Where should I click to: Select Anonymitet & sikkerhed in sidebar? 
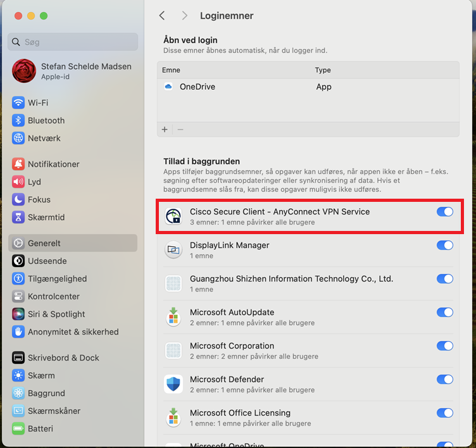click(x=73, y=332)
